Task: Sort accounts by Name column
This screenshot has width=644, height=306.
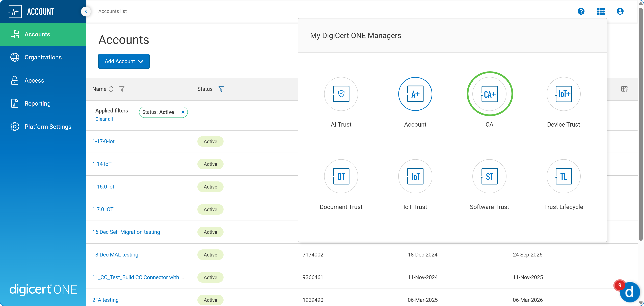Action: point(111,89)
